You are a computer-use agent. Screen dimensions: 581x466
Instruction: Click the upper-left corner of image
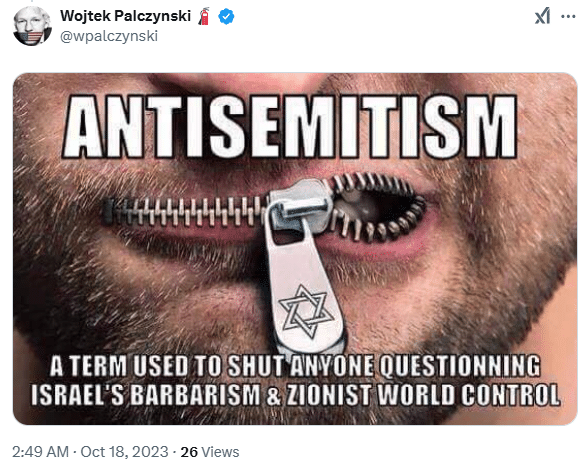point(22,82)
